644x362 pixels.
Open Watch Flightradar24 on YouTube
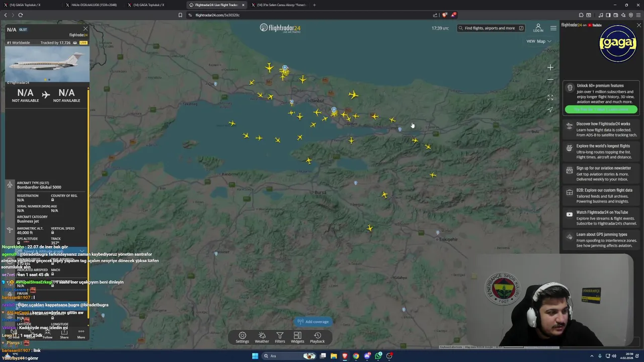coord(601,218)
